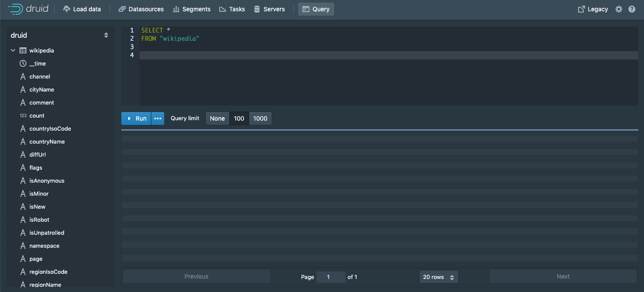This screenshot has height=292, width=644.
Task: Open the Legacy console link
Action: click(x=593, y=9)
